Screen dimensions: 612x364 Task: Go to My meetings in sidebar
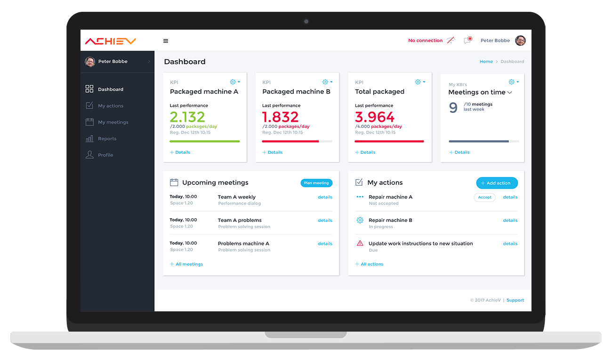pyautogui.click(x=113, y=122)
